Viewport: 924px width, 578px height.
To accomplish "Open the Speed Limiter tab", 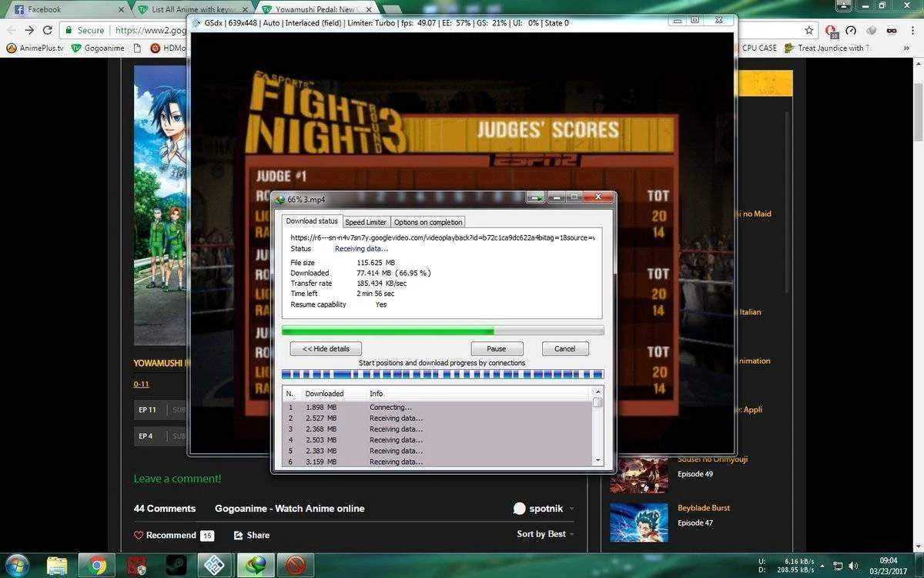I will (x=366, y=222).
